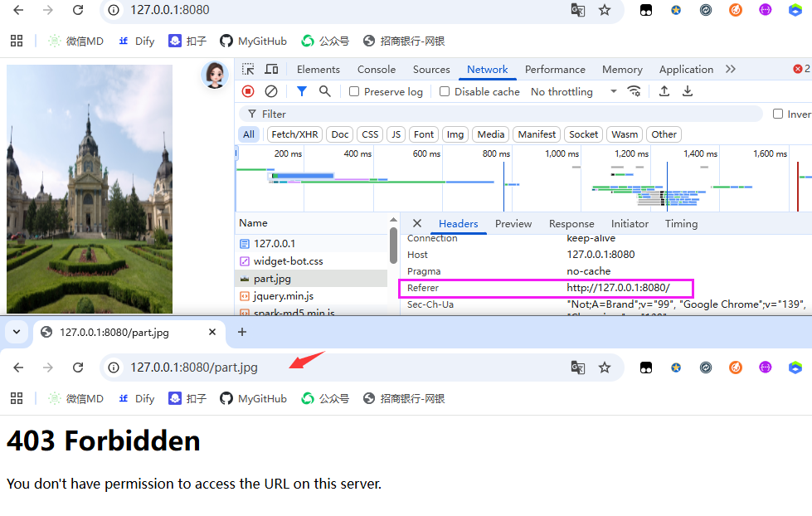Viewport: 812px width, 516px height.
Task: Open network search magnifier
Action: pos(324,92)
